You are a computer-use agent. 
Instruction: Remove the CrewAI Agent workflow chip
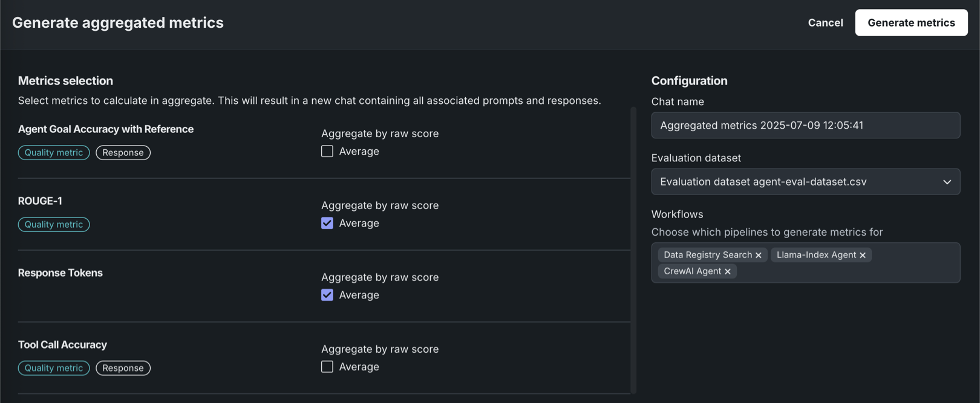tap(728, 272)
